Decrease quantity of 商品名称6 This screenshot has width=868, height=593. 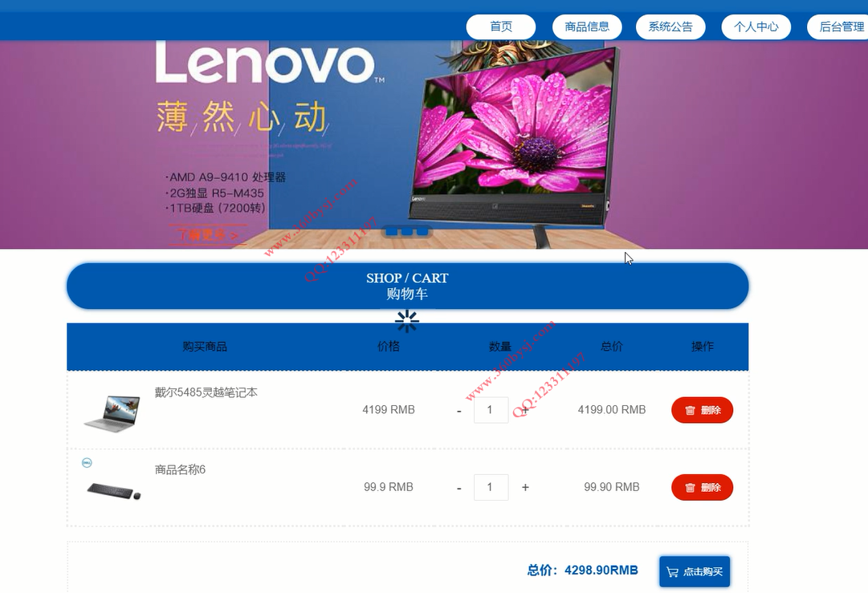coord(459,489)
